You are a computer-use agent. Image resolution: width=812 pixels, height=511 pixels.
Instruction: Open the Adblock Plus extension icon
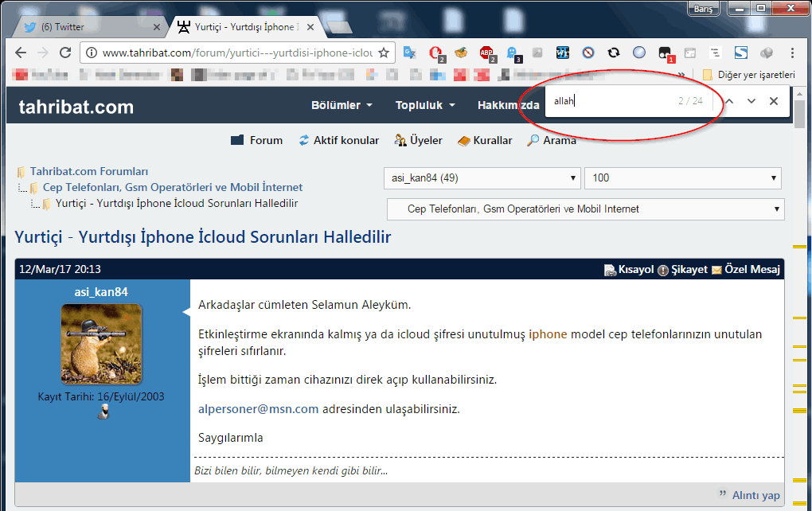486,53
